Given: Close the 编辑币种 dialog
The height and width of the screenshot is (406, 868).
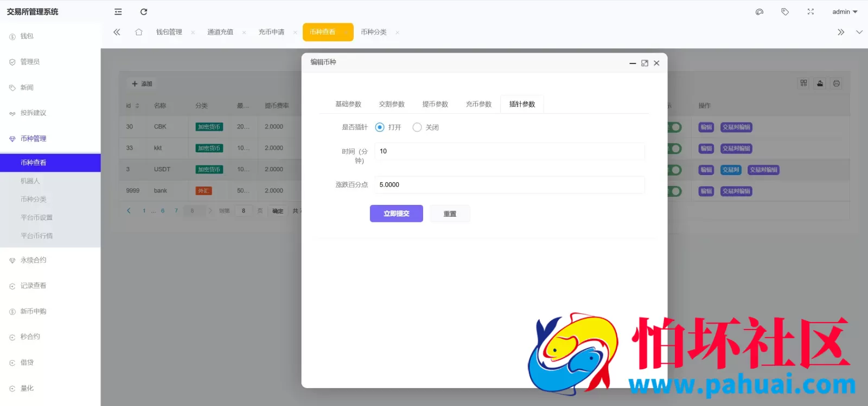Looking at the screenshot, I should [656, 63].
